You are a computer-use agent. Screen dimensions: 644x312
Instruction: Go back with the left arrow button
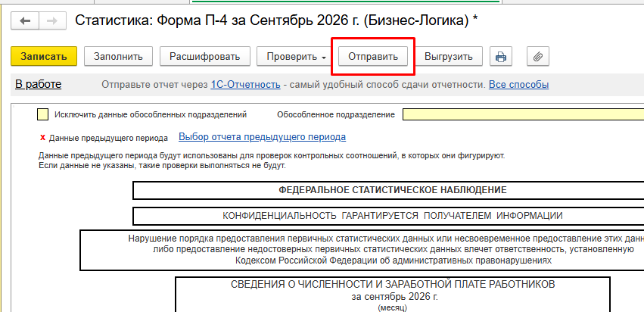click(25, 20)
